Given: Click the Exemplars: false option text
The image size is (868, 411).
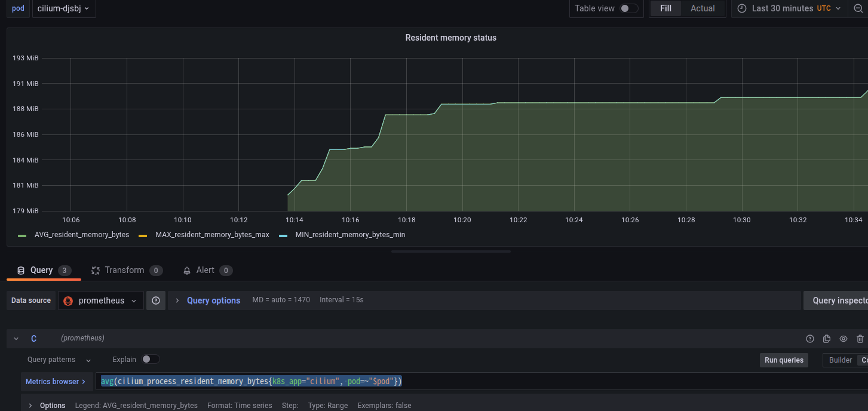Looking at the screenshot, I should (x=384, y=406).
